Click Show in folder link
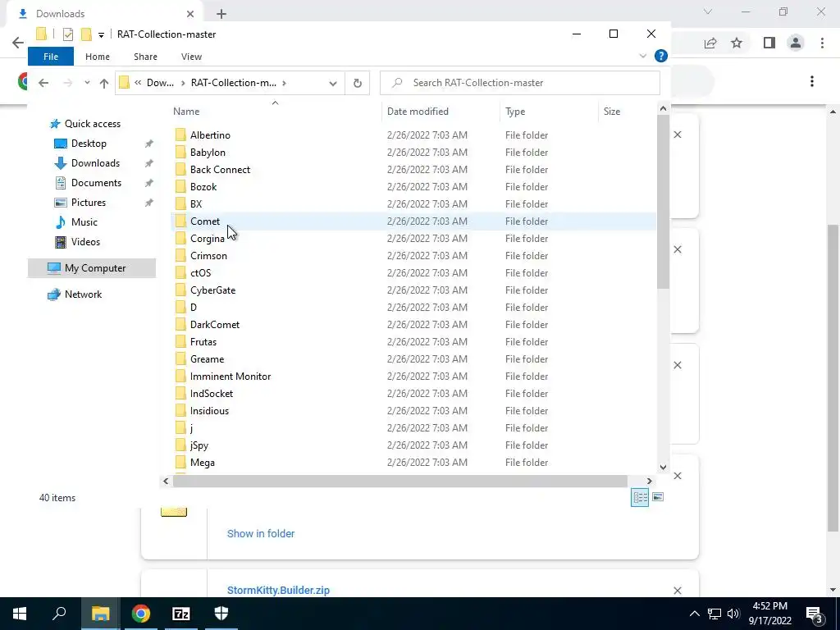This screenshot has height=630, width=840. tap(260, 533)
